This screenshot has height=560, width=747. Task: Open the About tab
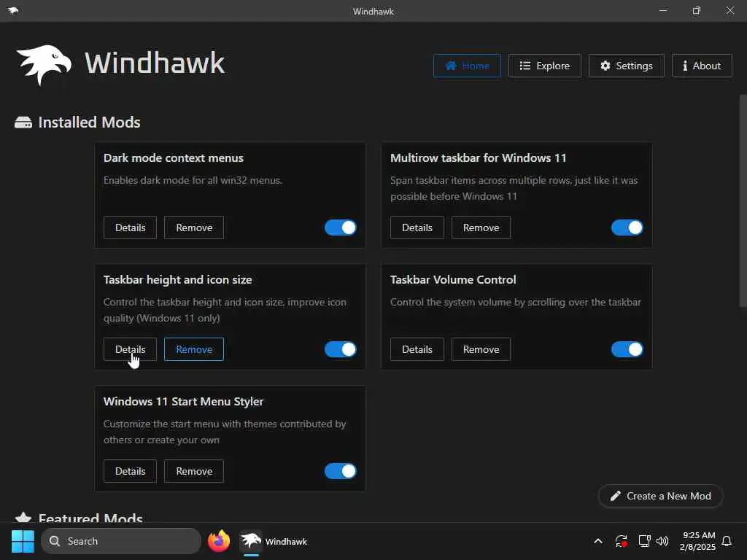(702, 66)
